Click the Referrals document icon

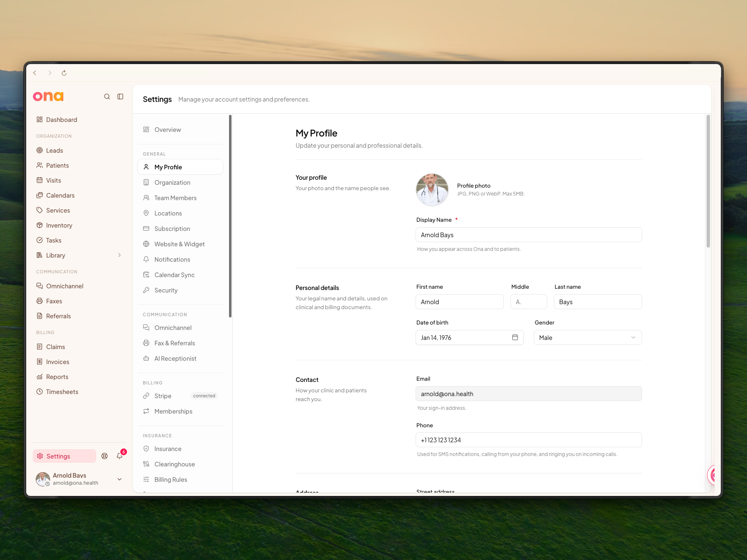click(40, 316)
